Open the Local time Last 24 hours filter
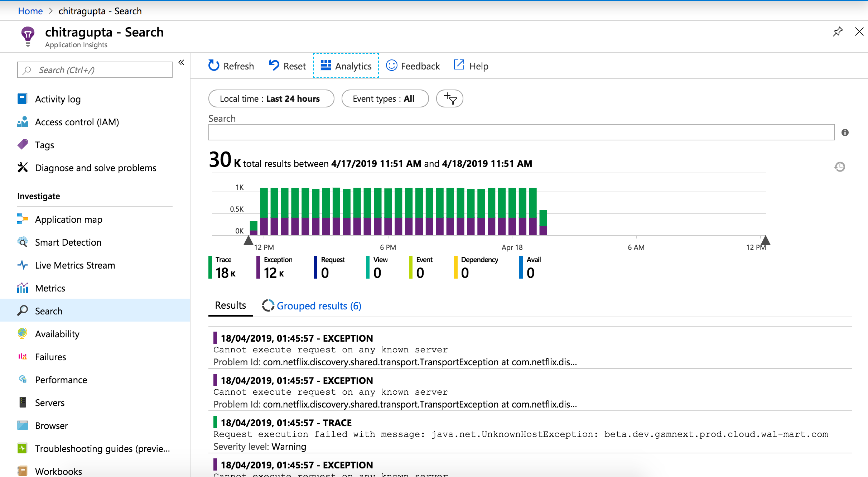This screenshot has width=868, height=477. [x=271, y=98]
